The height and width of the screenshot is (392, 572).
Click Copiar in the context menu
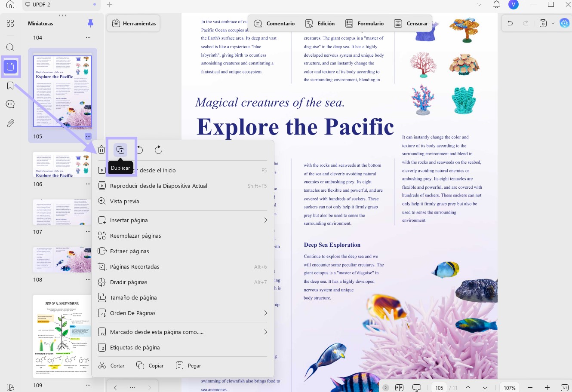pyautogui.click(x=150, y=366)
